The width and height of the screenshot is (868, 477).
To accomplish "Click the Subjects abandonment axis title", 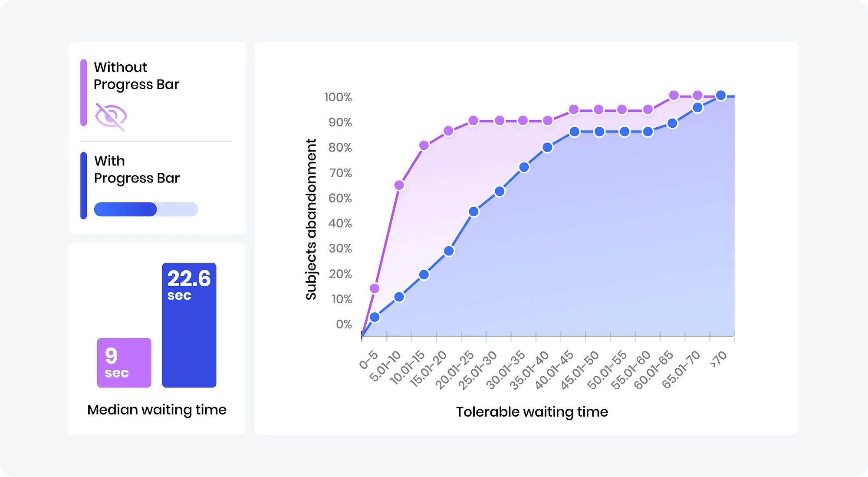I will (x=311, y=219).
